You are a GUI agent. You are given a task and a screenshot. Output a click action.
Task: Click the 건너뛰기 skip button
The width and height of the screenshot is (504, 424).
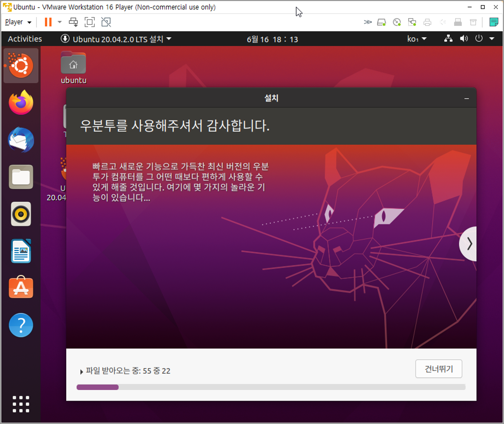[439, 369]
